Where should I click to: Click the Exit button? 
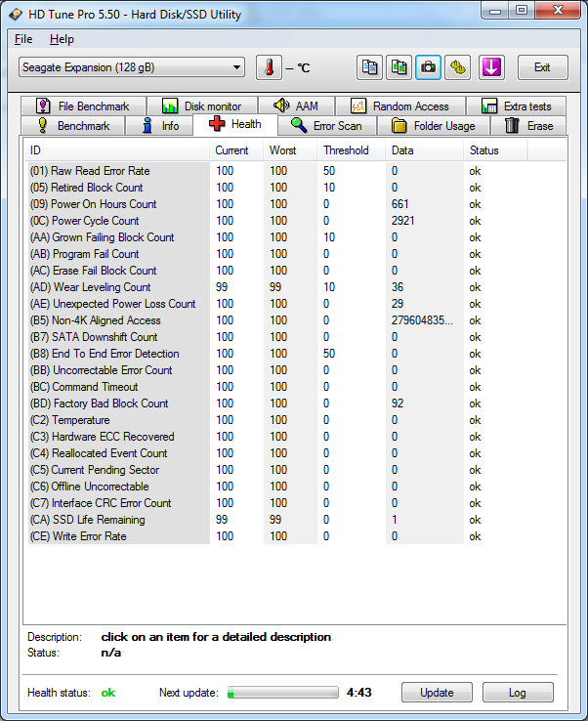point(542,67)
